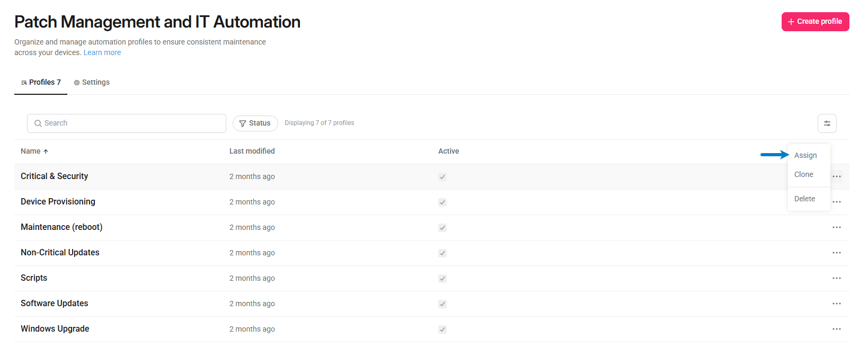Viewport: 868px width, 356px height.
Task: Open the Maintenance (reboot) row three-dot menu
Action: (x=837, y=227)
